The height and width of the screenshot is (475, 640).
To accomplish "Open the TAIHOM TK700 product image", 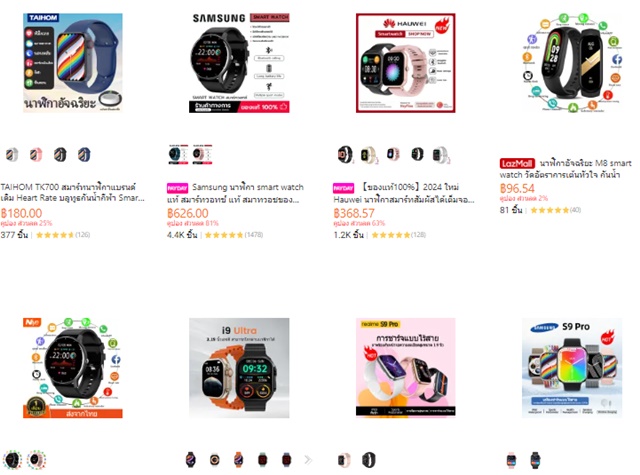I will pyautogui.click(x=73, y=63).
